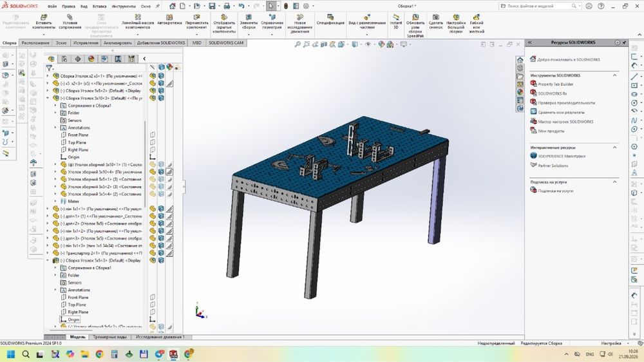
Task: Open the Options gear icon
Action: (x=306, y=6)
